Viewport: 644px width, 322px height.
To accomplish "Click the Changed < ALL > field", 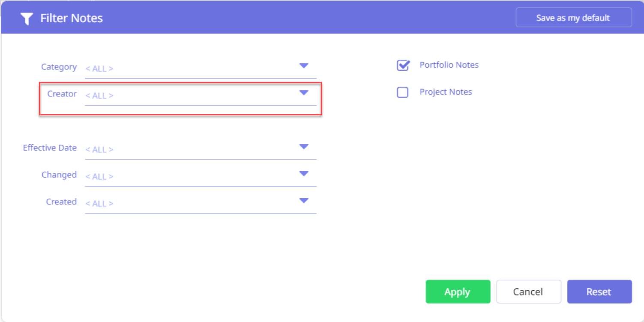I will tap(189, 176).
